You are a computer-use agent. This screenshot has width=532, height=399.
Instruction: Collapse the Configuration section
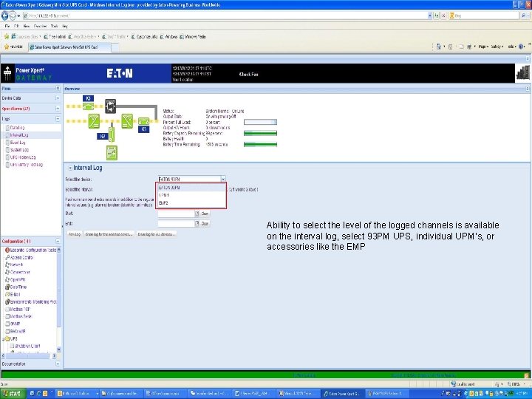pyautogui.click(x=58, y=241)
